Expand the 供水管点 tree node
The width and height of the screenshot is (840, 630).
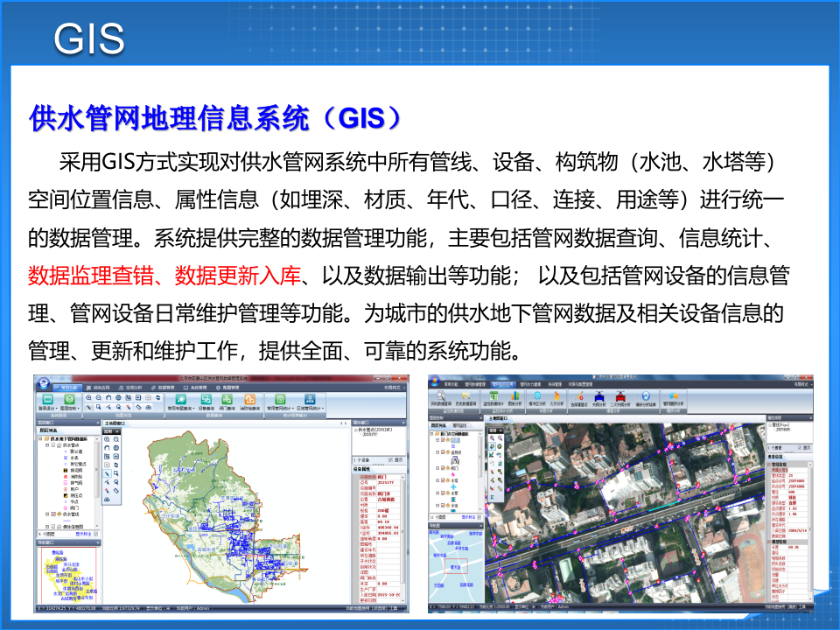click(46, 444)
